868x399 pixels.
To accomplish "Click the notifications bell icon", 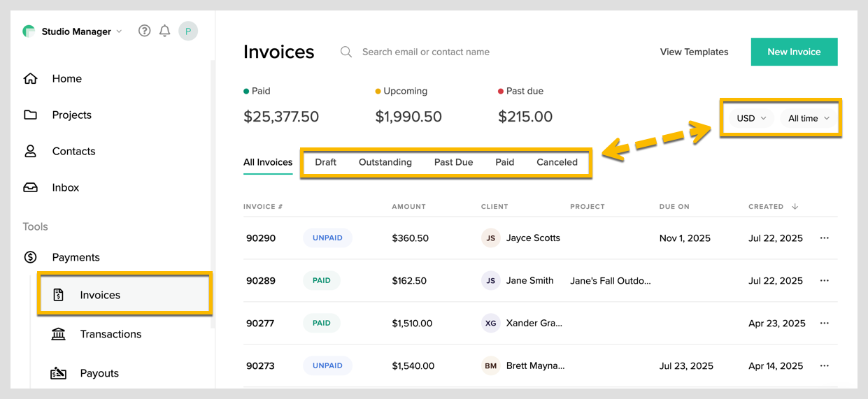I will pos(165,31).
